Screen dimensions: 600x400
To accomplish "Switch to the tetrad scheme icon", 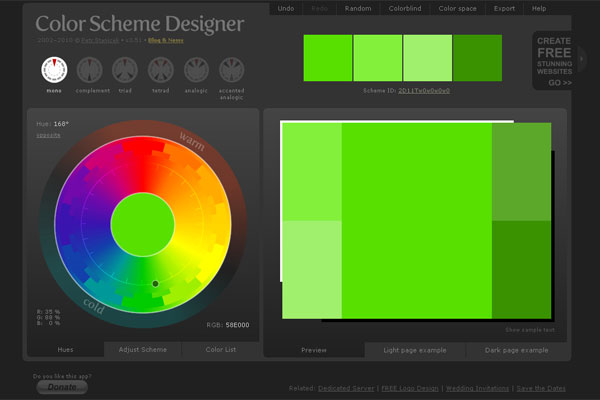I will click(161, 69).
